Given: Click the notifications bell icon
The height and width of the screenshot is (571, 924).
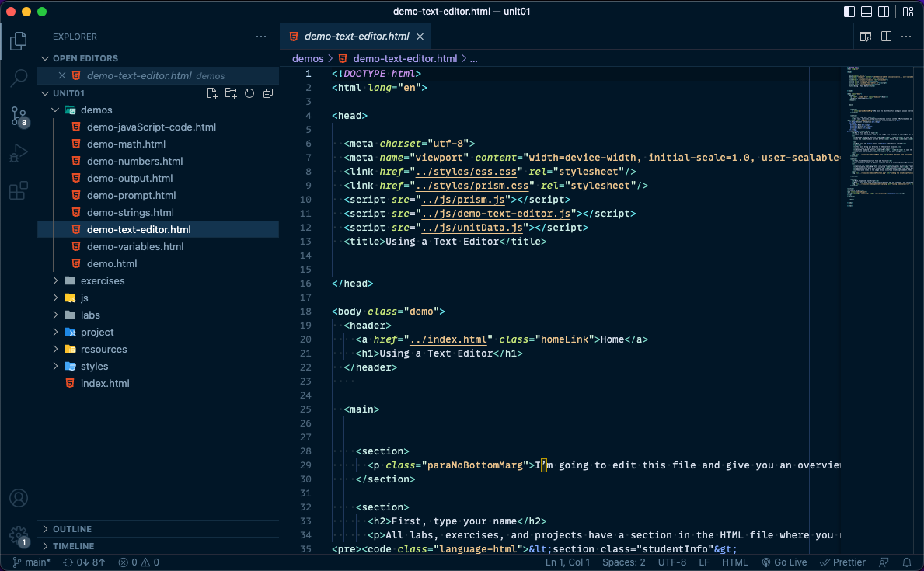Looking at the screenshot, I should [x=907, y=562].
